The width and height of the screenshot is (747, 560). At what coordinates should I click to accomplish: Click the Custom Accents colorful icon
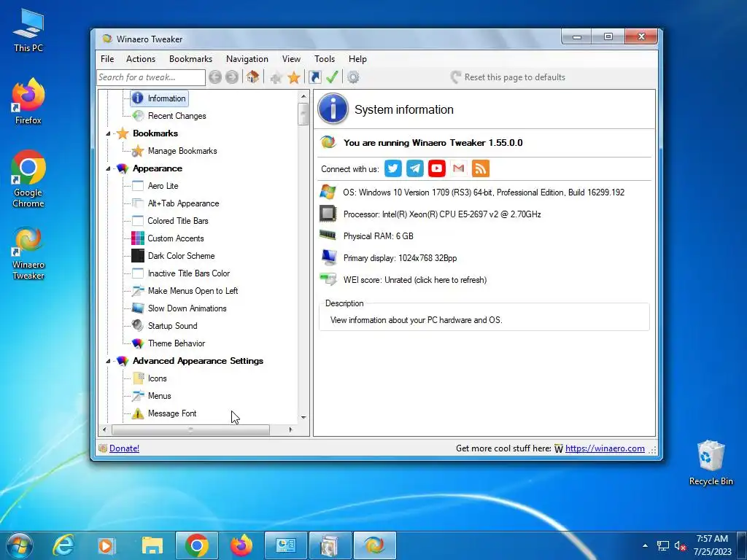point(138,238)
